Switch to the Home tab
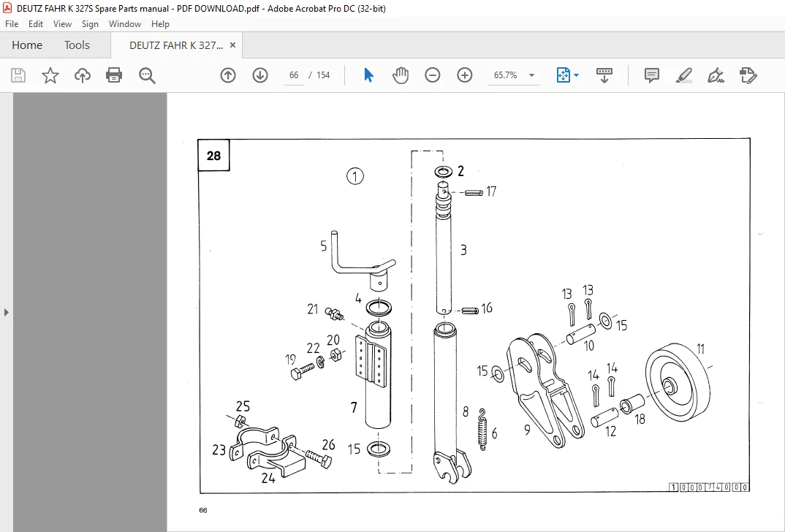785x532 pixels. coord(27,45)
